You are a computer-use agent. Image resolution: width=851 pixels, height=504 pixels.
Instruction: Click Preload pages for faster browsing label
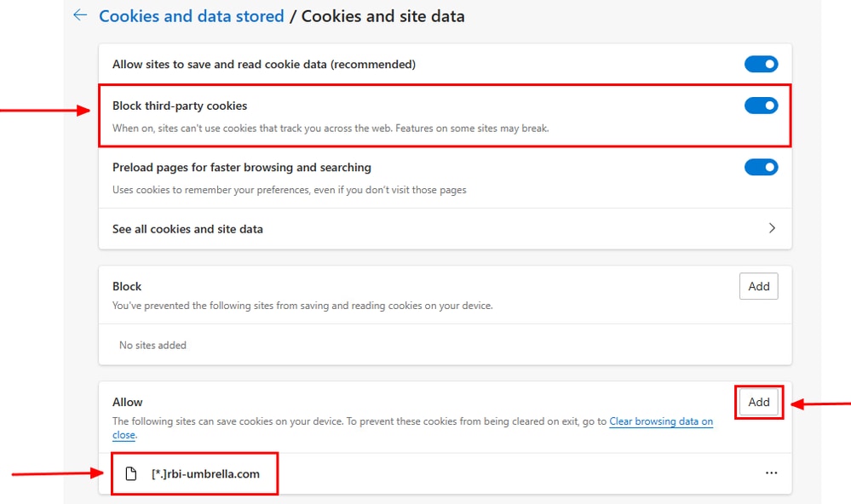click(x=242, y=168)
